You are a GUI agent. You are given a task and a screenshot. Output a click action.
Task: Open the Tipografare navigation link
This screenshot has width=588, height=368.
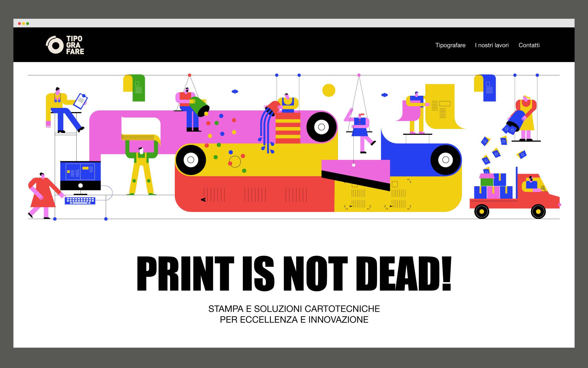coord(450,45)
